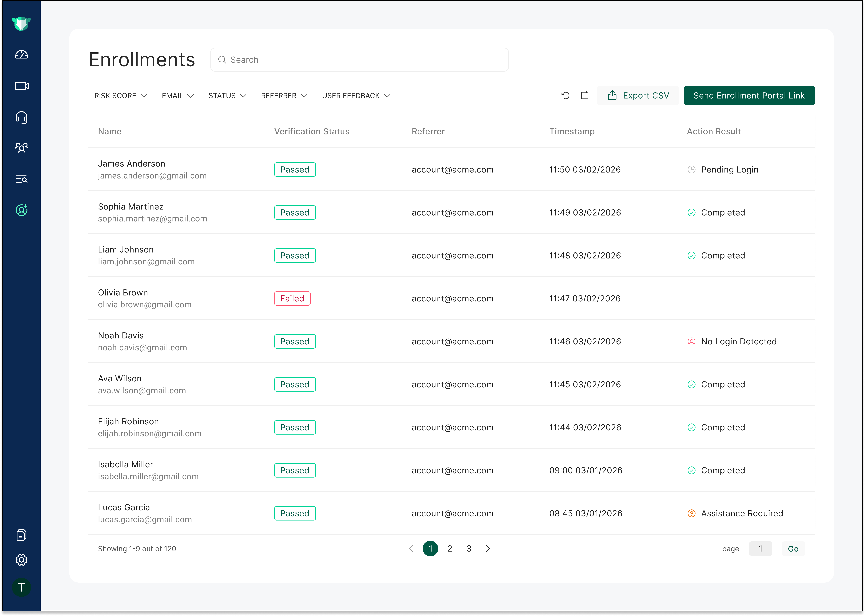
Task: Open Sophia Martinez's enrollment row
Action: [451, 212]
